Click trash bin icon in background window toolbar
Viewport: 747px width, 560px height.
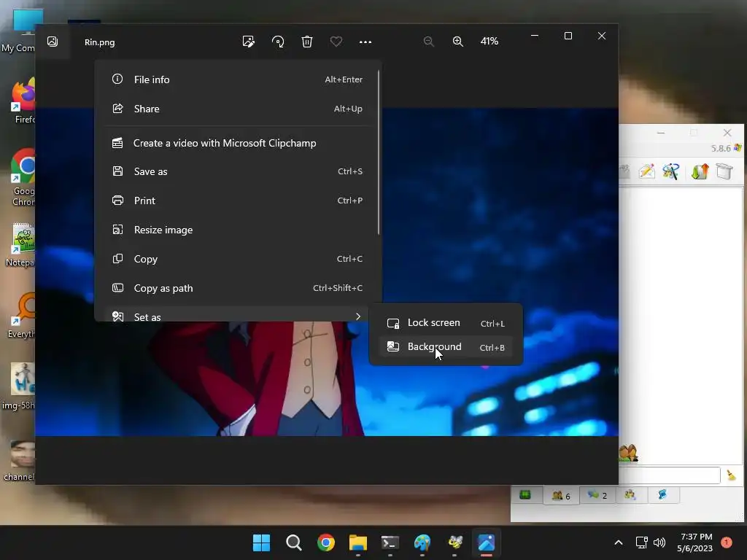click(724, 171)
